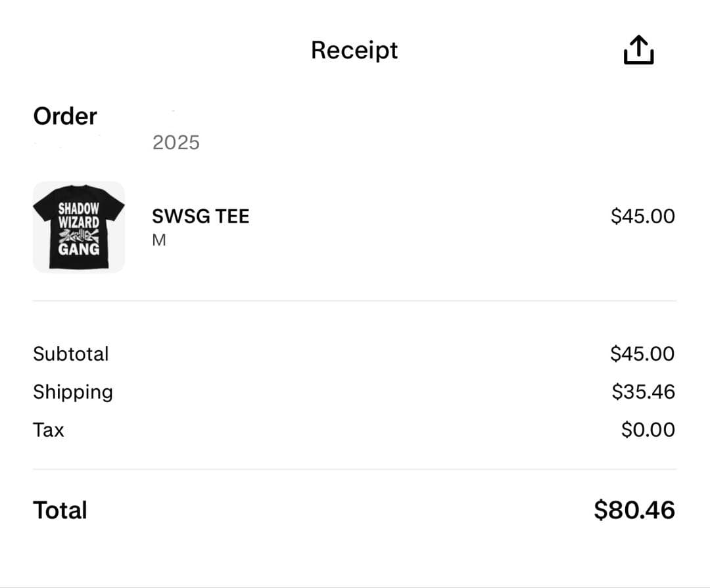Select the Order heading

tap(64, 116)
